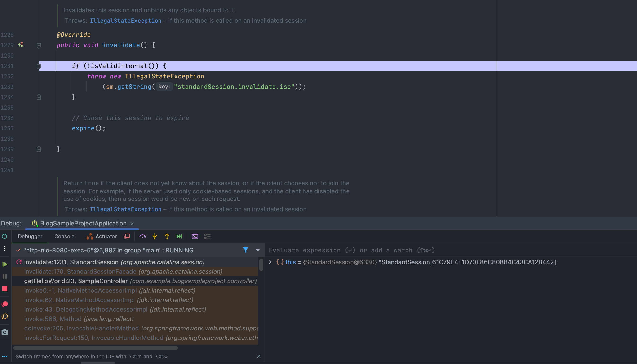Click the Step Into arrow icon
Image resolution: width=637 pixels, height=364 pixels.
pyautogui.click(x=155, y=236)
